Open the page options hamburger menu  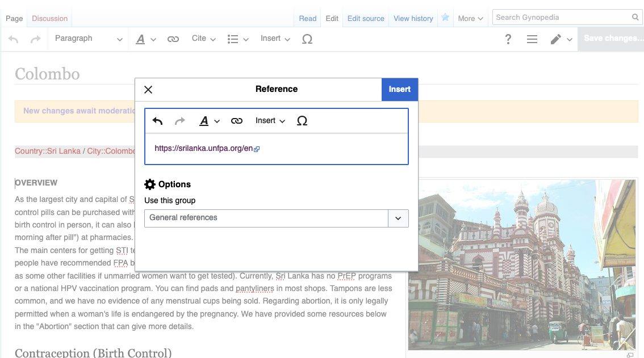click(x=532, y=39)
